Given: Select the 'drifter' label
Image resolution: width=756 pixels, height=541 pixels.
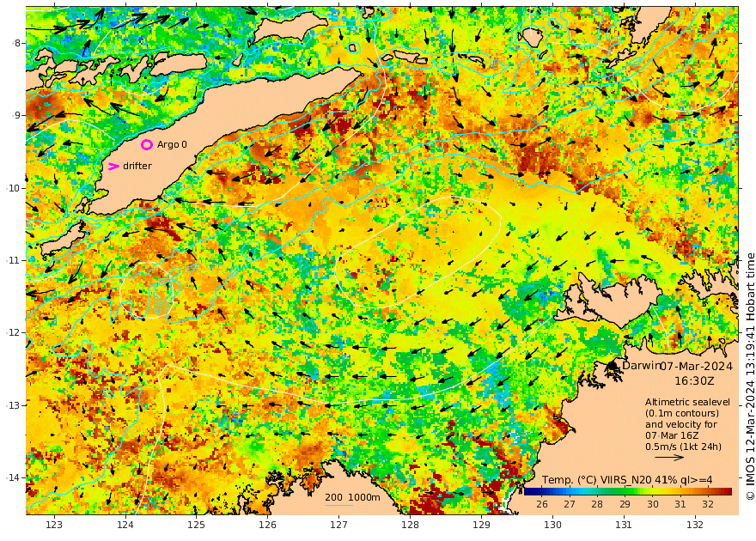Looking at the screenshot, I should (137, 166).
